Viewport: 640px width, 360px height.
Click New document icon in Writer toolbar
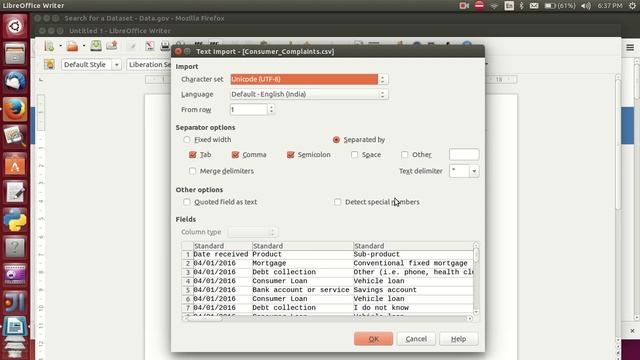[49, 46]
